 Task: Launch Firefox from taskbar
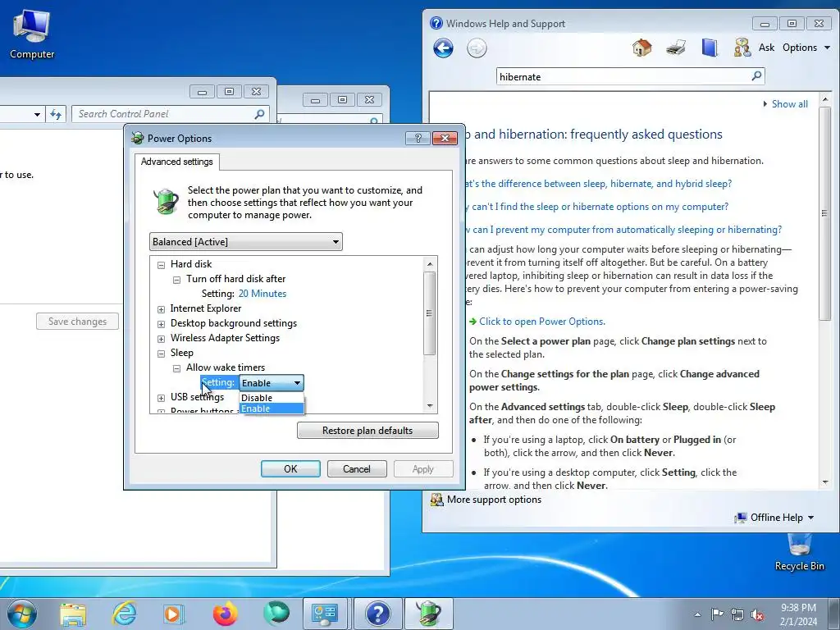pos(225,614)
